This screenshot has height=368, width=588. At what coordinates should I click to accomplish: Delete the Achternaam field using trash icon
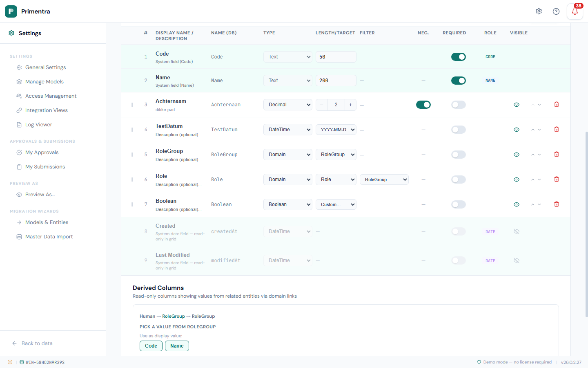click(556, 105)
